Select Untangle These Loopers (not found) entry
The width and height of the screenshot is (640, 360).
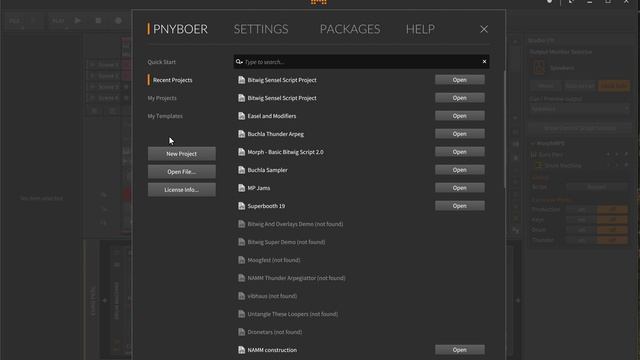click(x=292, y=313)
